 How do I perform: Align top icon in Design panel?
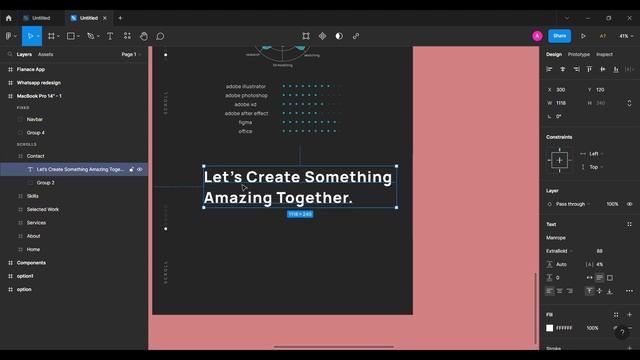pyautogui.click(x=589, y=69)
